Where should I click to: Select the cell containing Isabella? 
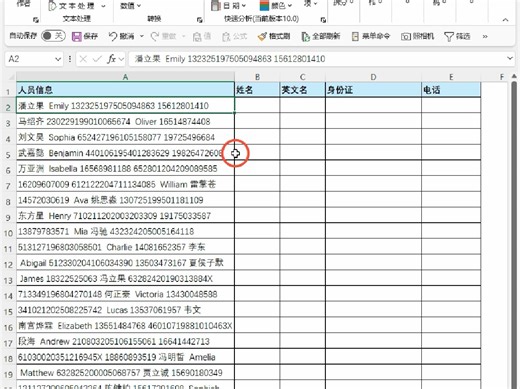coord(125,169)
